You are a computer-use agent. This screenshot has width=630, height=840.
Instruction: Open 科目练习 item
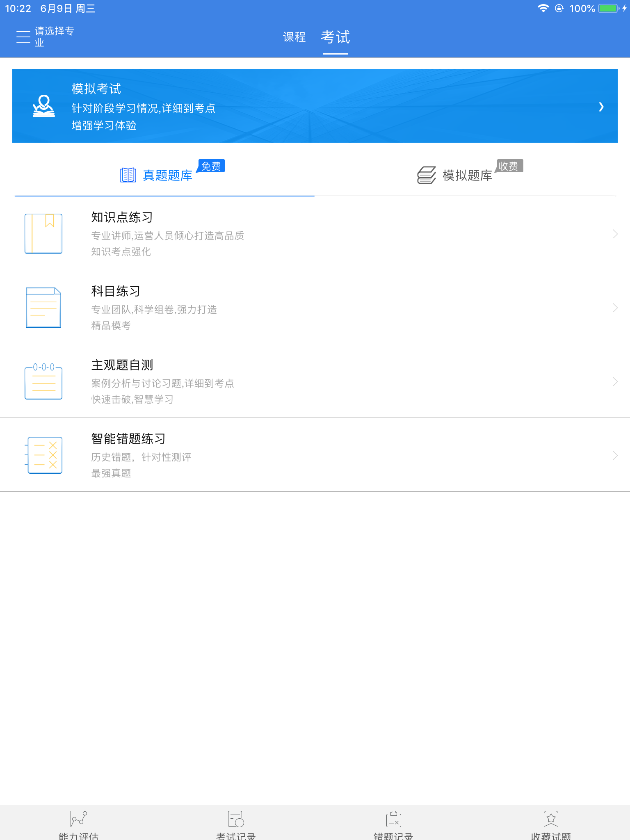pyautogui.click(x=315, y=307)
